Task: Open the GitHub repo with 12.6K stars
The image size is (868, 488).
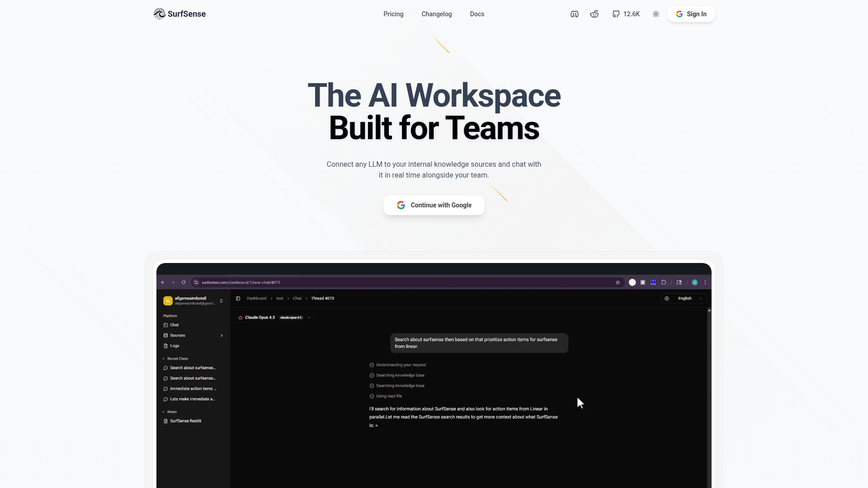Action: click(x=626, y=14)
